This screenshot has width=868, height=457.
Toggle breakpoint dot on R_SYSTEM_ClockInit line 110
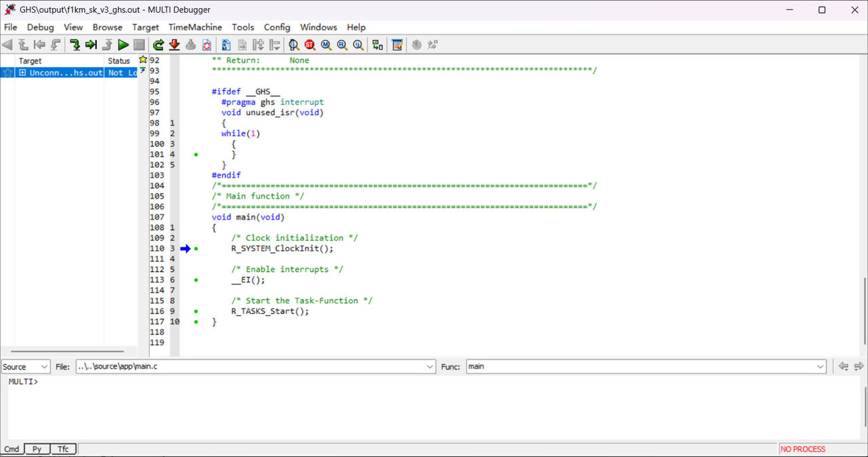pyautogui.click(x=196, y=249)
